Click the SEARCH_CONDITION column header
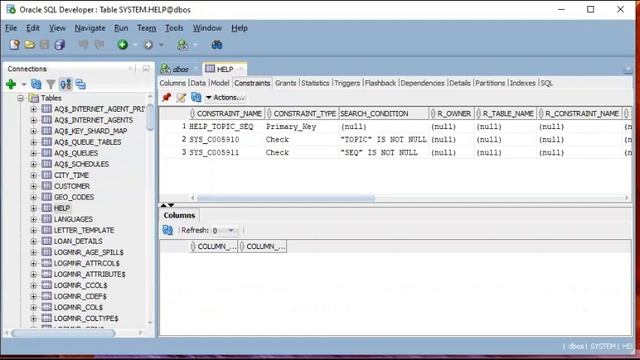Image resolution: width=640 pixels, height=360 pixels. tap(383, 113)
